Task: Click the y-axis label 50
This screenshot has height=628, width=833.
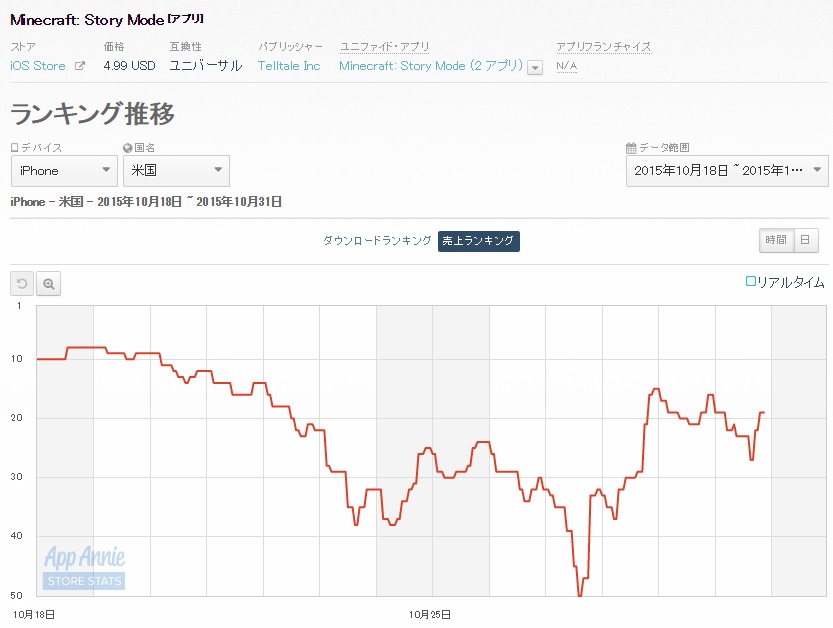Action: pos(16,596)
